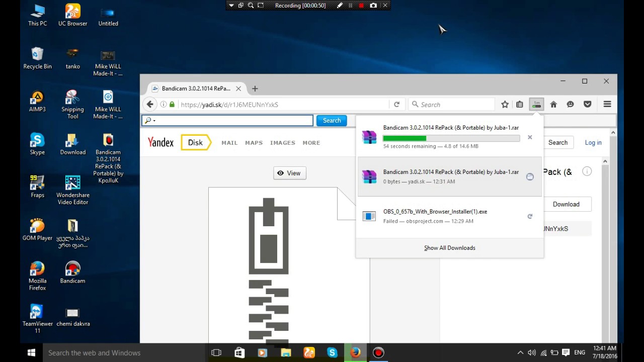The width and height of the screenshot is (644, 362).
Task: Open the TeamViewer 11 desktop icon
Action: 37,319
